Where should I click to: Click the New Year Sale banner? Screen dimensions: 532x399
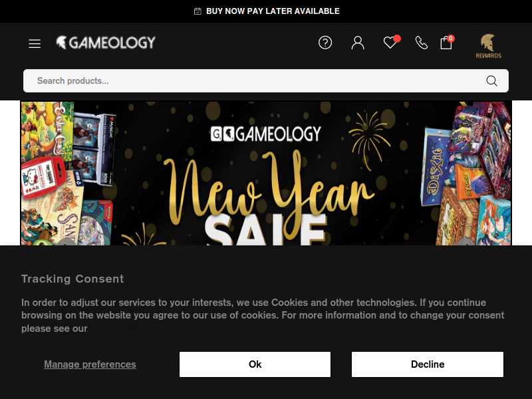pos(266,174)
